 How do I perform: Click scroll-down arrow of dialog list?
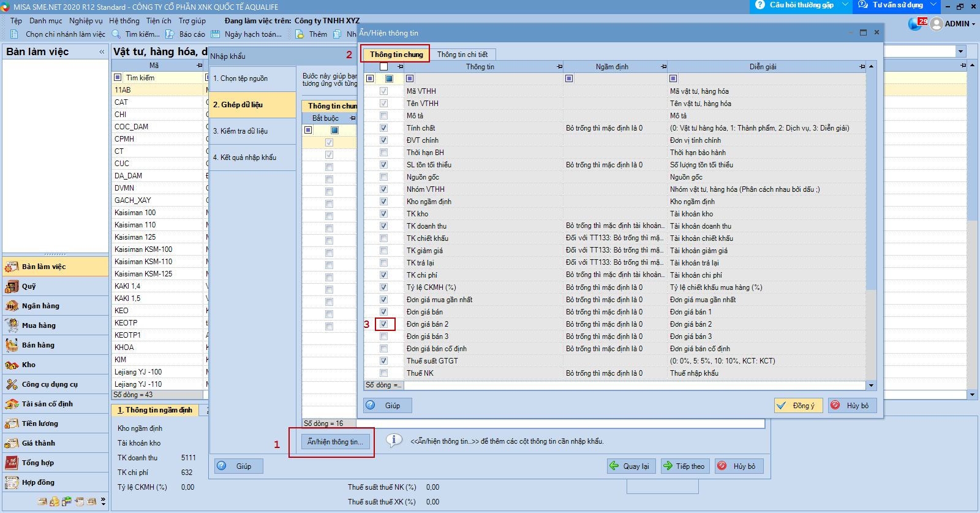[871, 386]
